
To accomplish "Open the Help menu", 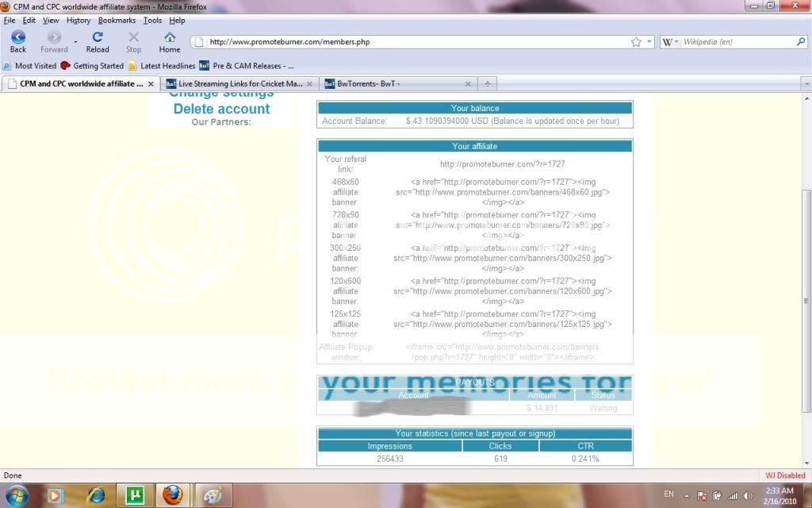I will [177, 20].
